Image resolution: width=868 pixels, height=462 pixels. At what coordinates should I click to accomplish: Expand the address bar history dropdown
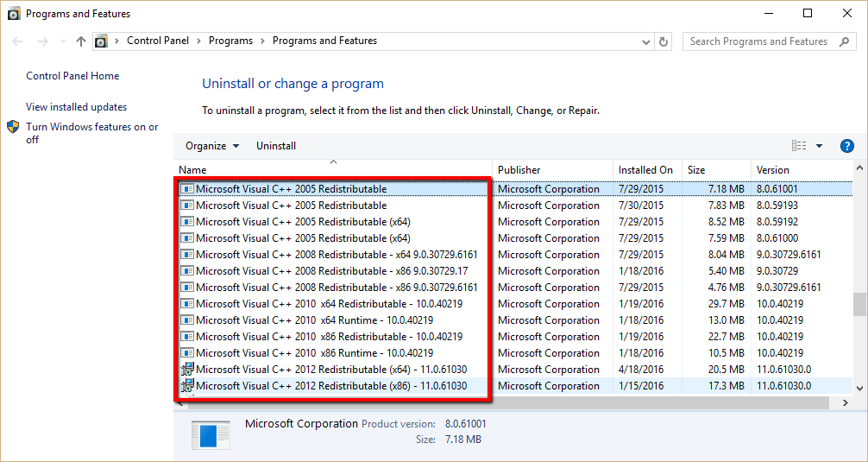point(645,41)
